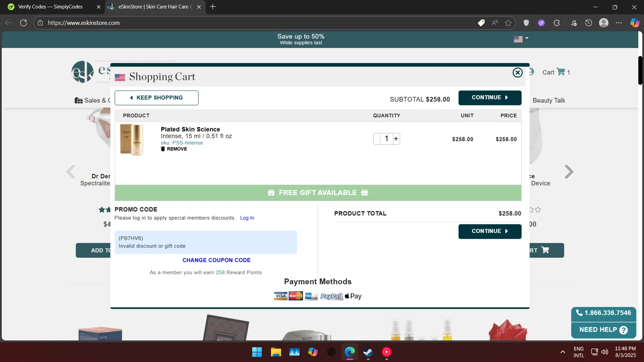This screenshot has height=362, width=644.
Task: Increase quantity with the plus stepper
Action: point(396,139)
